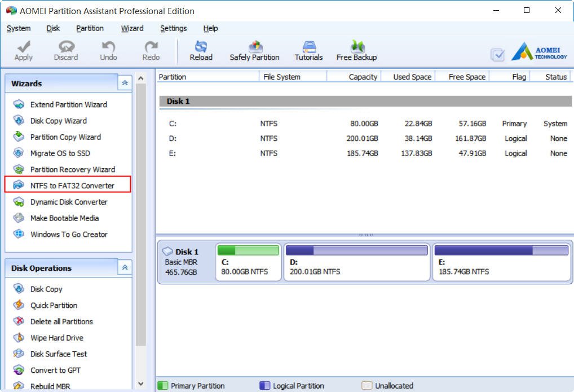Click the checkmark task icon beside AOMEI logo
Viewport: 574px width, 392px height.
497,55
